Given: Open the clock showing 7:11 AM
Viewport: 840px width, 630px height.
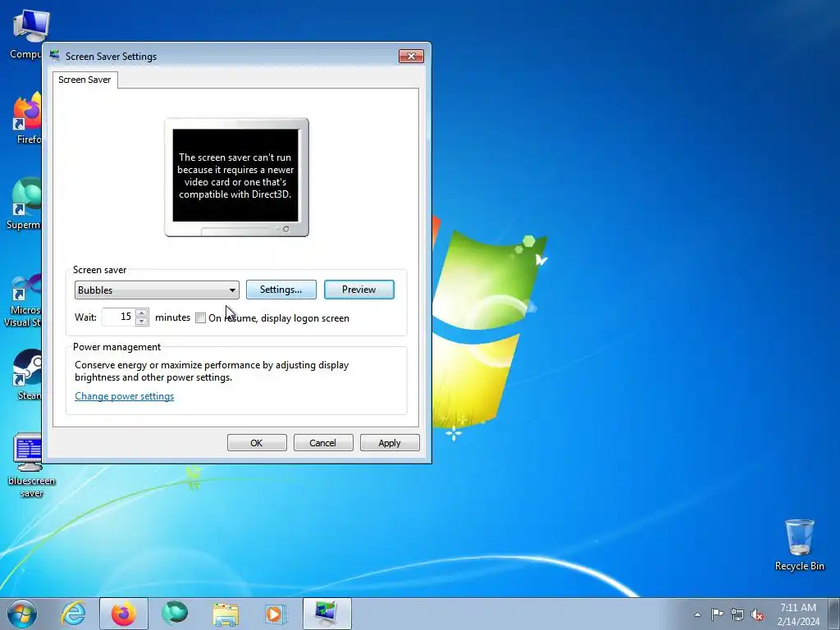Looking at the screenshot, I should [798, 614].
